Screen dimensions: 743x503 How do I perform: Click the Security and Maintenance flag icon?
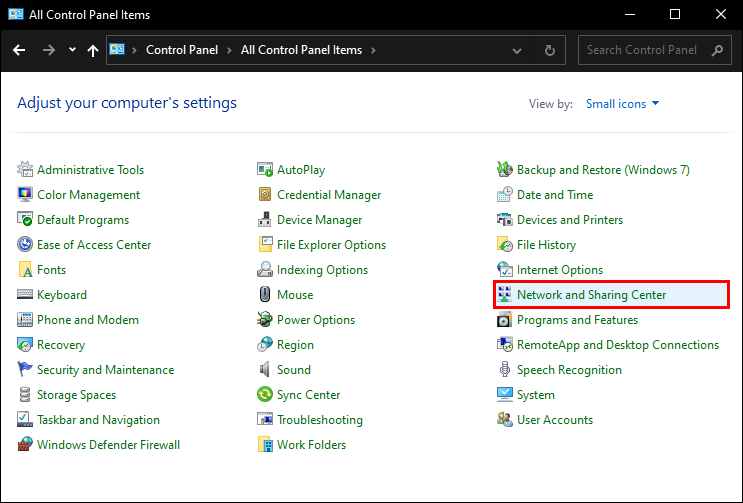tap(25, 369)
